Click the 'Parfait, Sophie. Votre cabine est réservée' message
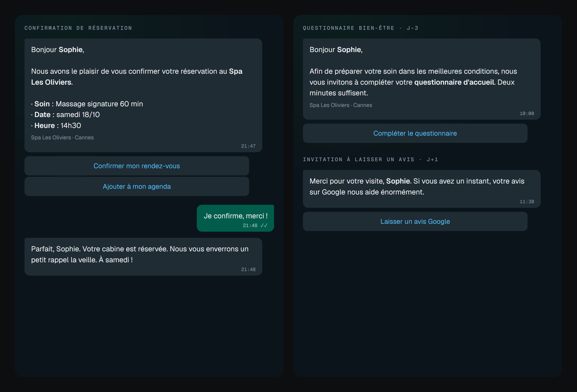This screenshot has height=392, width=577. [x=143, y=257]
